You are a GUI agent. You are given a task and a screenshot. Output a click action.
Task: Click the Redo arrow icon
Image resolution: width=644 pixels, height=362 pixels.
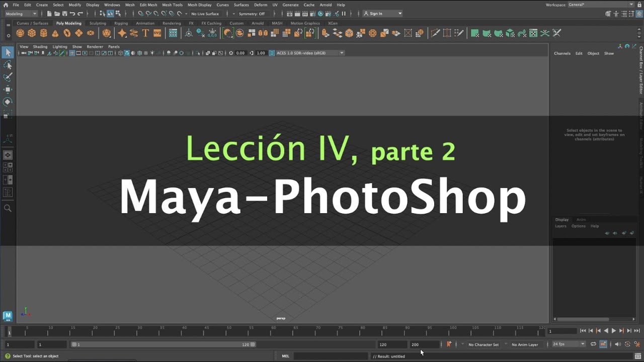point(80,14)
